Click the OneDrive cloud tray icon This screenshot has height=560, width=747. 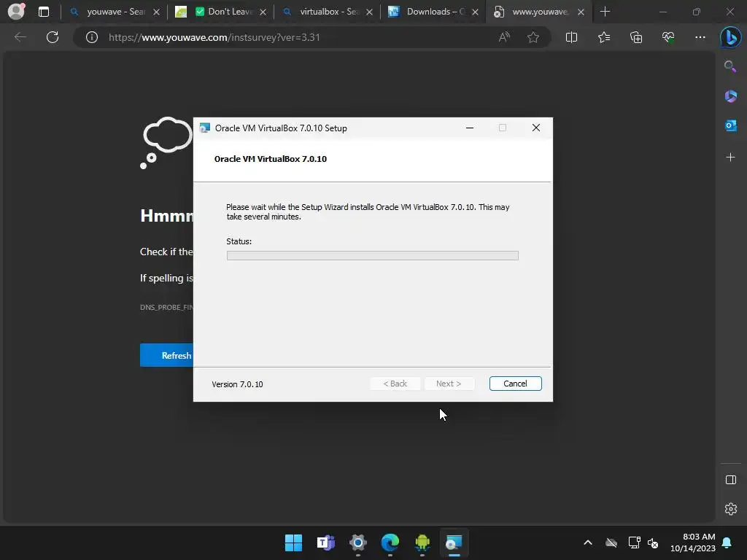click(x=611, y=542)
